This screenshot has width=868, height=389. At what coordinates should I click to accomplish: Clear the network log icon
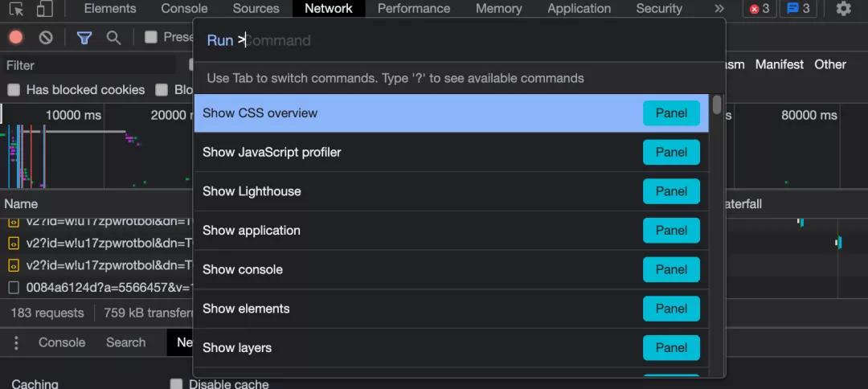[x=46, y=37]
